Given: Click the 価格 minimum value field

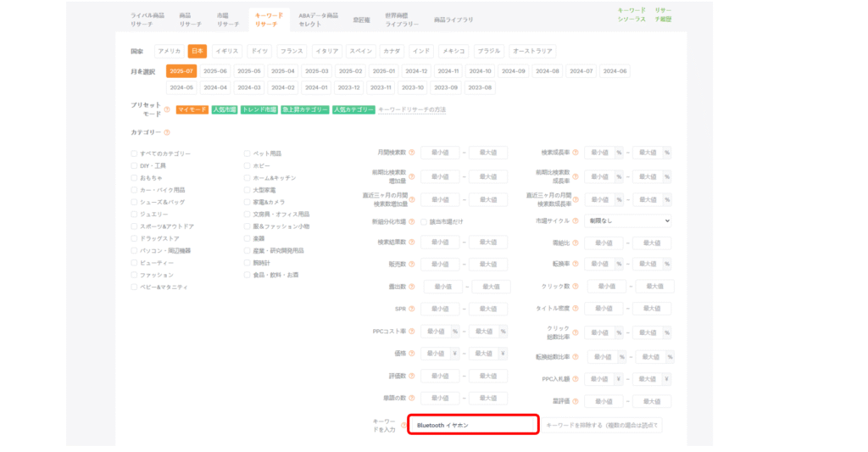Looking at the screenshot, I should [x=435, y=354].
